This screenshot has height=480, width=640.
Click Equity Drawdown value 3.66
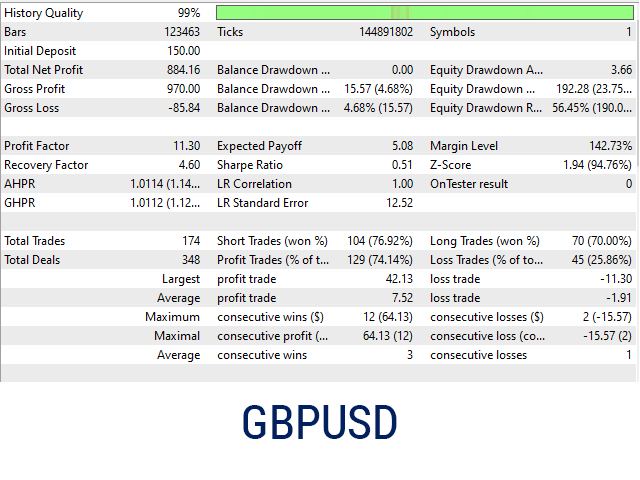(x=621, y=70)
